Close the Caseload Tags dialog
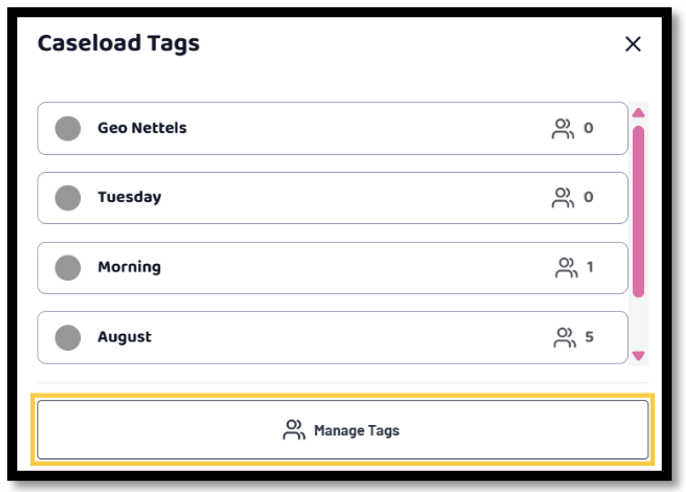Screen dimensions: 686x492 633,44
